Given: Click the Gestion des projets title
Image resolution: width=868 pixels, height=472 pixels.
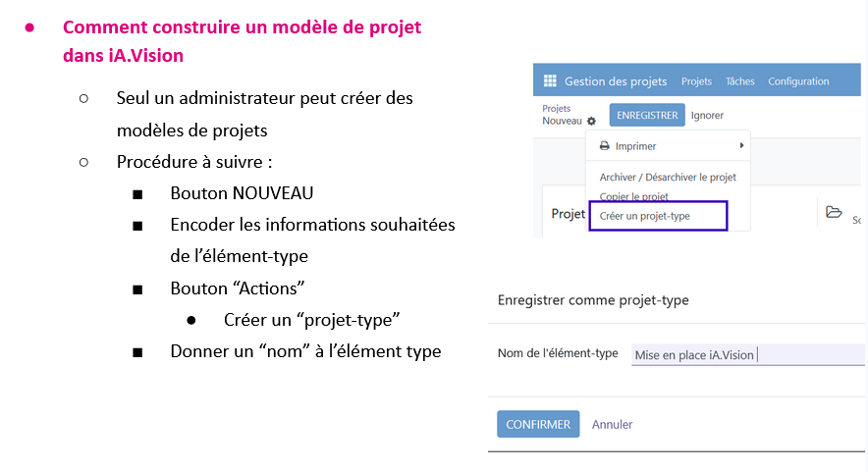Looking at the screenshot, I should point(616,81).
